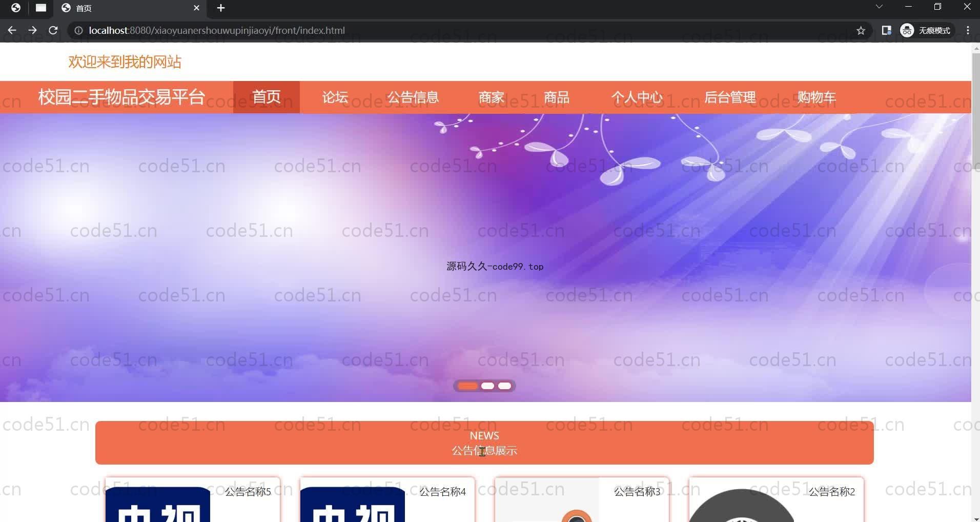Click 公告名称5 thumbnail image

pyautogui.click(x=158, y=505)
